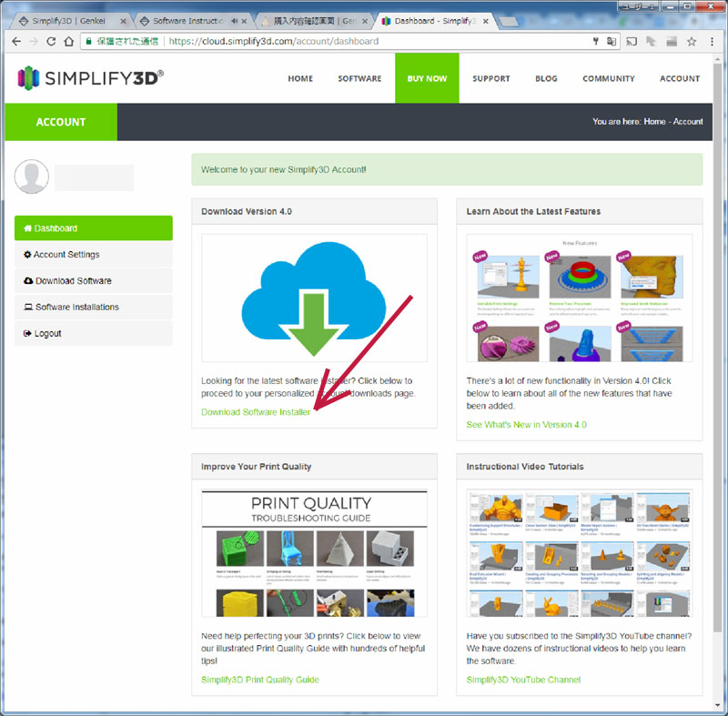
Task: Click the browser back arrow
Action: point(15,41)
